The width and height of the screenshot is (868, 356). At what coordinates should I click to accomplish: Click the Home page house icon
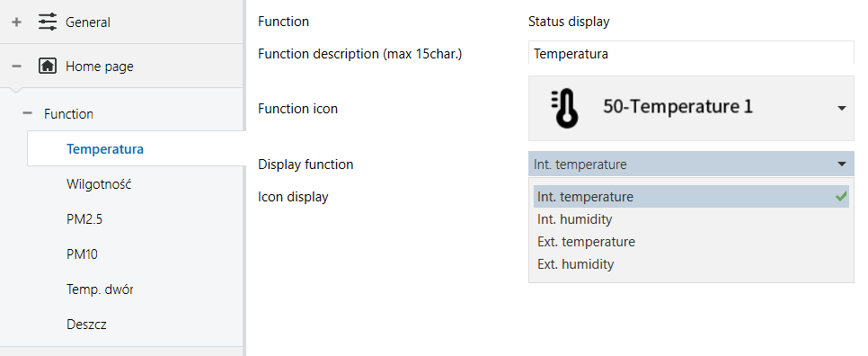point(47,67)
